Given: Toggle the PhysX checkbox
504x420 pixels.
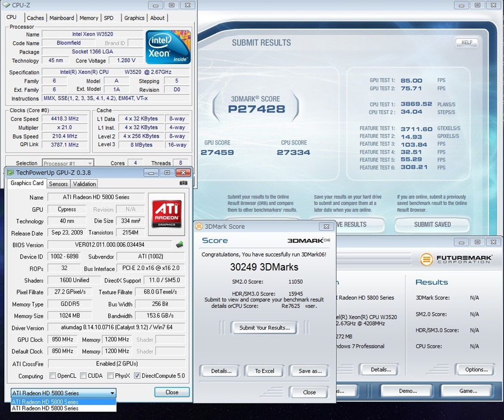Looking at the screenshot, I should (x=110, y=375).
